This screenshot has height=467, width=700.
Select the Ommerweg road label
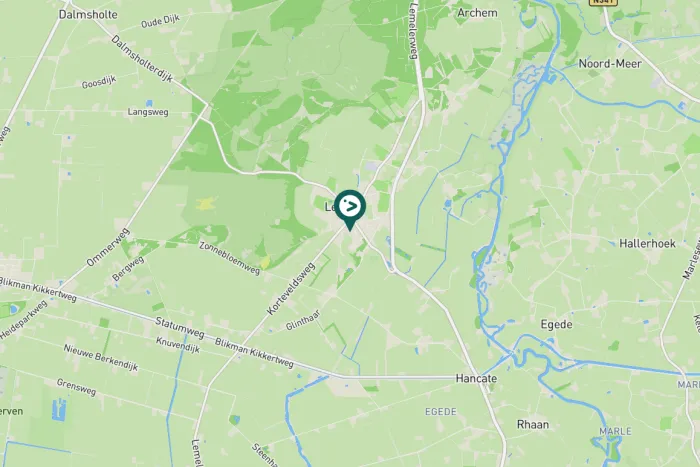tap(108, 247)
